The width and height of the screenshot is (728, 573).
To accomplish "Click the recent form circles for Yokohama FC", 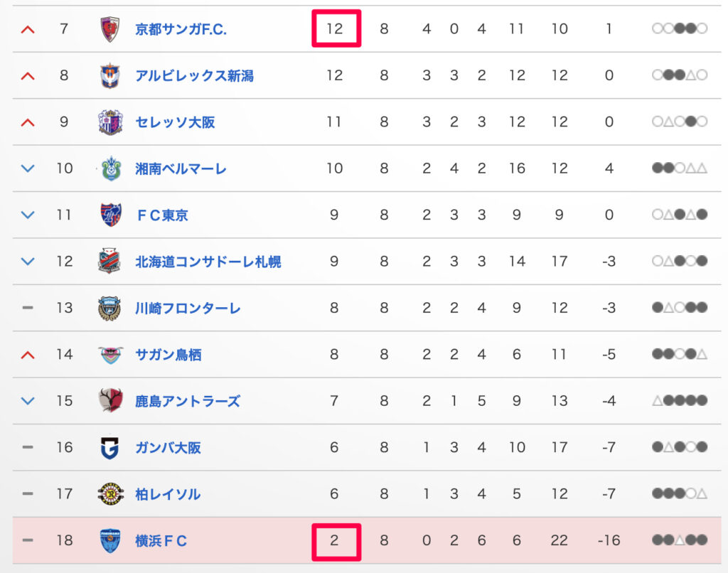I will click(679, 540).
